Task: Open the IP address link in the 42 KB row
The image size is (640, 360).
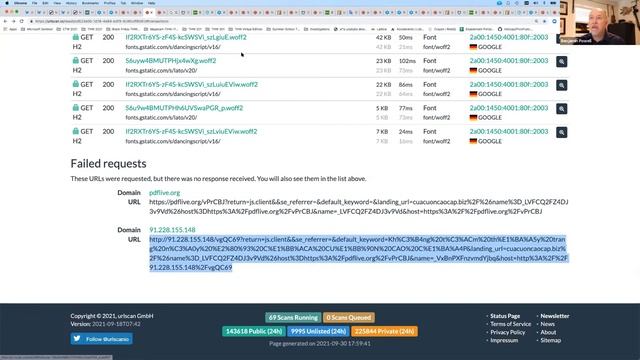Action: pyautogui.click(x=509, y=37)
